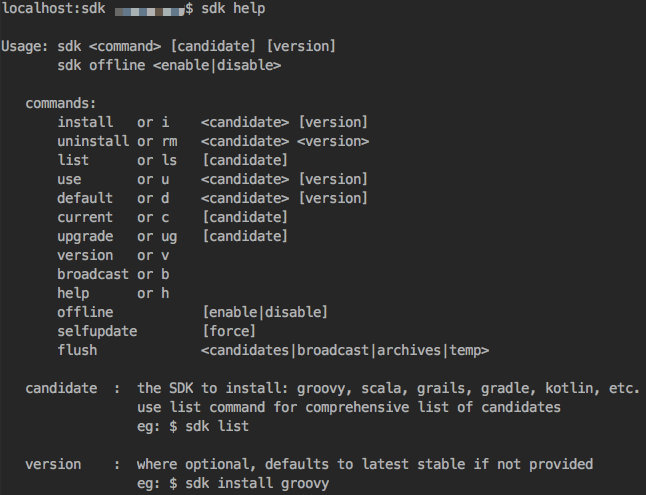
Task: Click '<candidates|broadcast|archives|temp>' argument text
Action: point(345,350)
